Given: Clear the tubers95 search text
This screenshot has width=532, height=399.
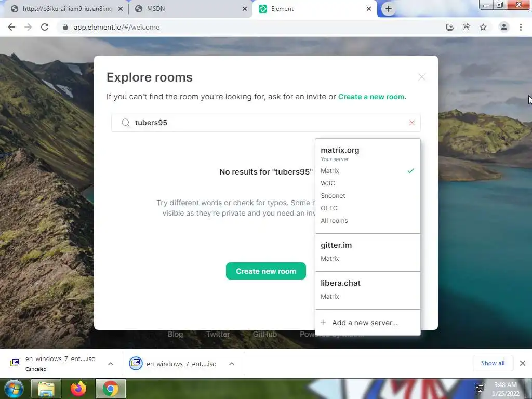Looking at the screenshot, I should point(411,123).
